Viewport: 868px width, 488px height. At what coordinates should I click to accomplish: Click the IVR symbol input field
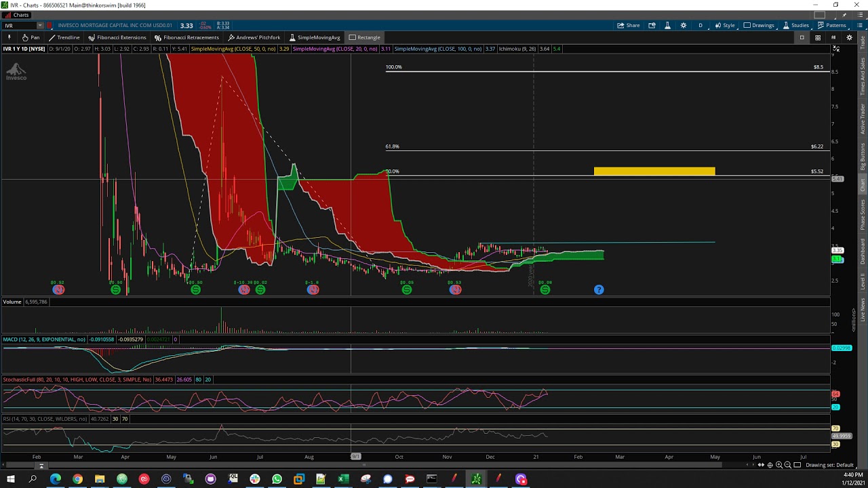coord(19,25)
